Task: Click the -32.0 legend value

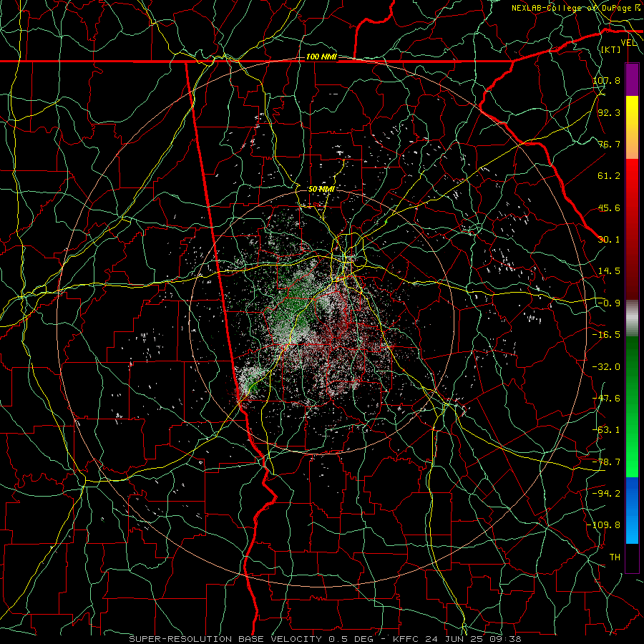Action: click(x=606, y=367)
